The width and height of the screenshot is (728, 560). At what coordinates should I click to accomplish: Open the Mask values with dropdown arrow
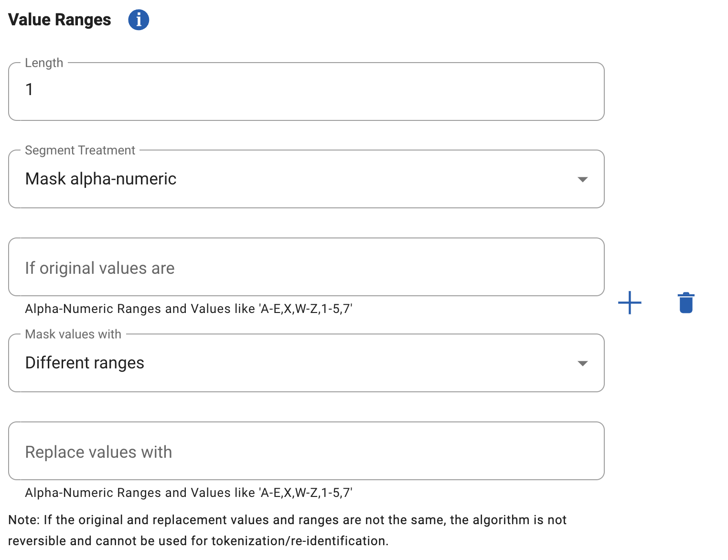(582, 364)
